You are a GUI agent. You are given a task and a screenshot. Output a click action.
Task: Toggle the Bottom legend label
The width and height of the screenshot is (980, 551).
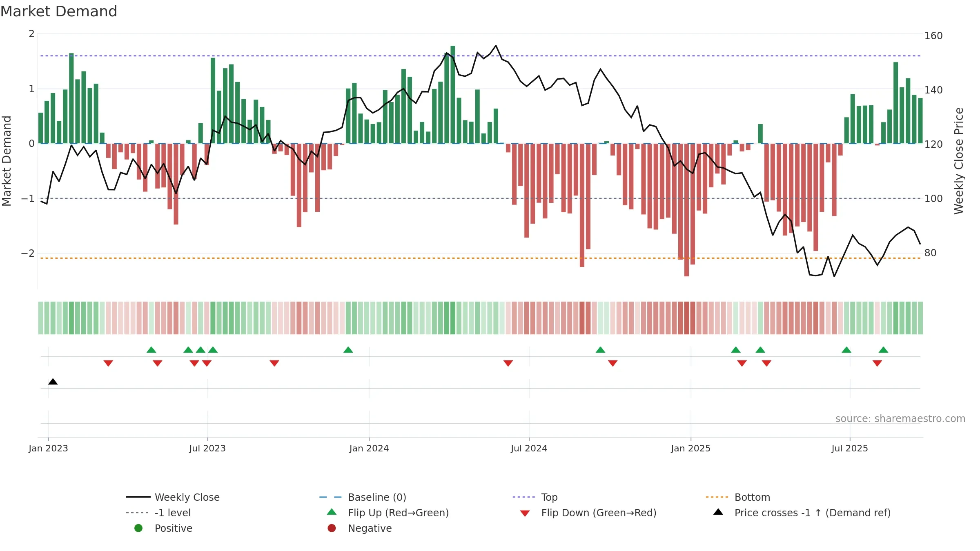click(x=752, y=497)
